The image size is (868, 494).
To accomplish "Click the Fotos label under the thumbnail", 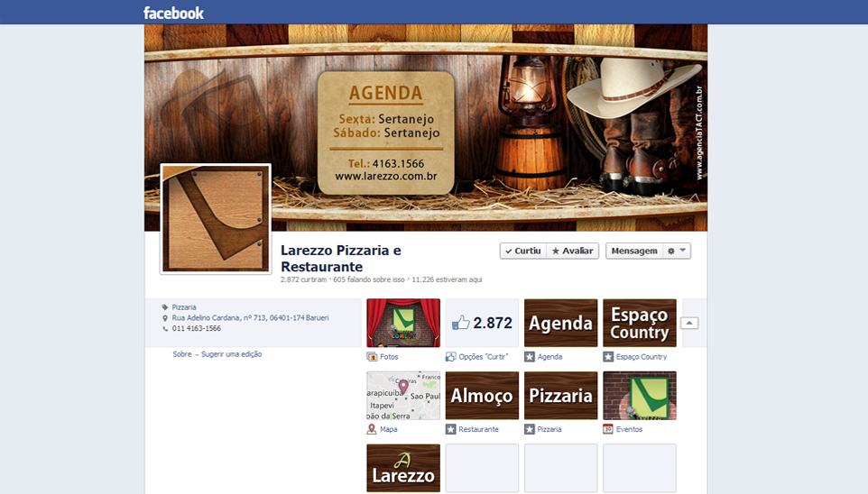I will [x=389, y=357].
